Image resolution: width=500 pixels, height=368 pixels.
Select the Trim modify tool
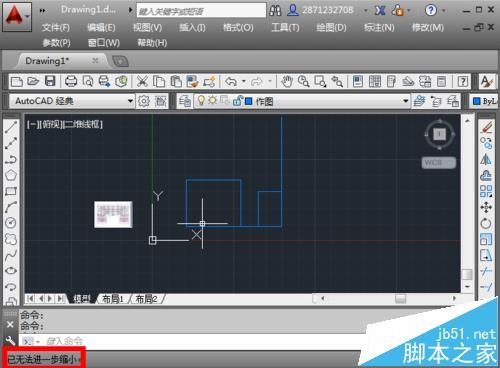click(x=486, y=271)
